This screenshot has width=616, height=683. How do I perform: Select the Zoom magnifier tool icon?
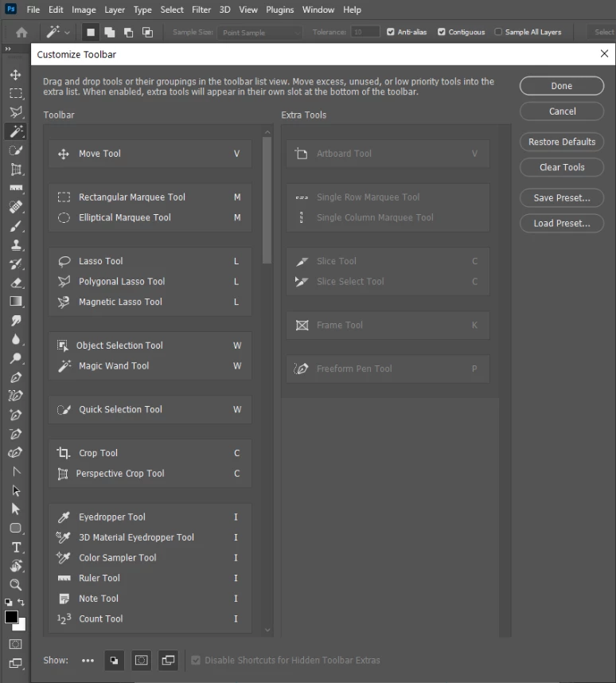click(16, 584)
